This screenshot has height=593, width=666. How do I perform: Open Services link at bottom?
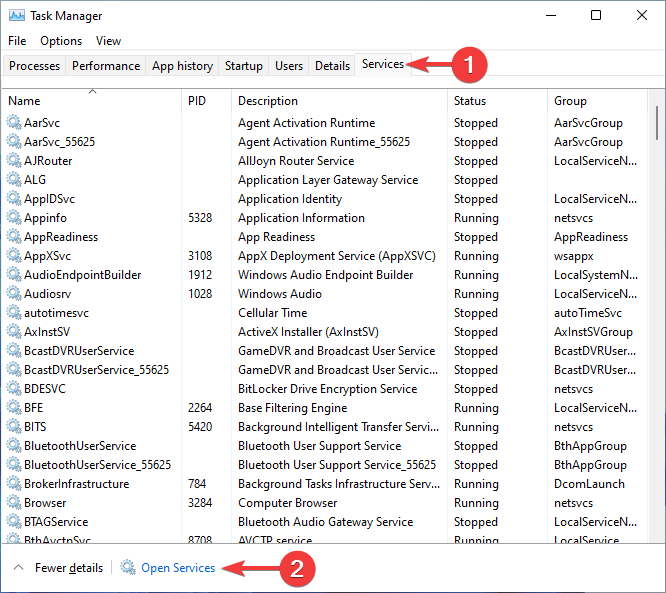tap(178, 568)
